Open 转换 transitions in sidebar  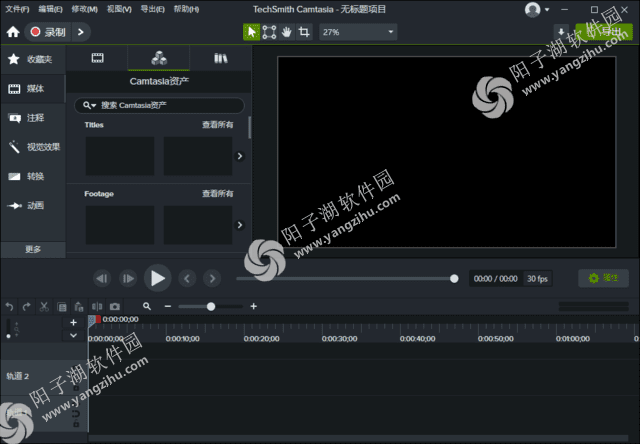pos(33,176)
